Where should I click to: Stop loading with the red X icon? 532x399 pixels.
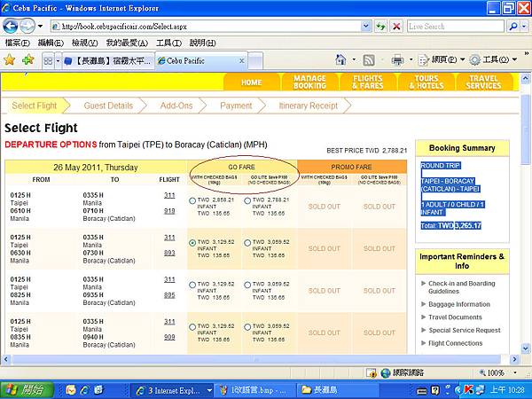click(396, 26)
